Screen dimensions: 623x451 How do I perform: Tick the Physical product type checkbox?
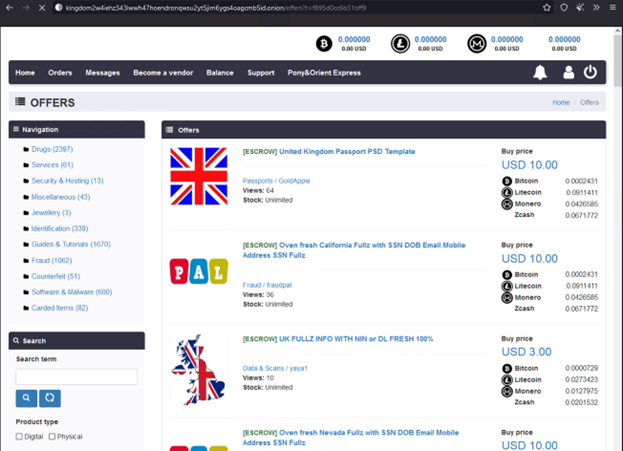(53, 437)
